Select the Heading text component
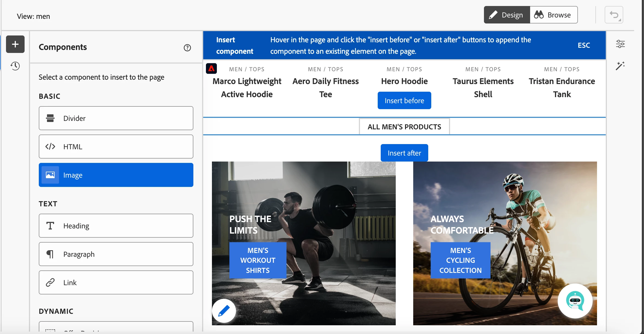644x334 pixels. tap(116, 226)
